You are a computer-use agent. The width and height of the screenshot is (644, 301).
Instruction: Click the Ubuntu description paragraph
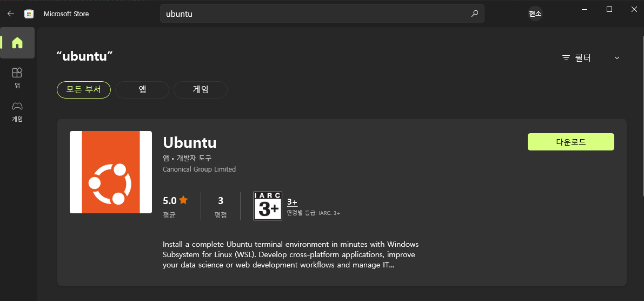tap(291, 254)
